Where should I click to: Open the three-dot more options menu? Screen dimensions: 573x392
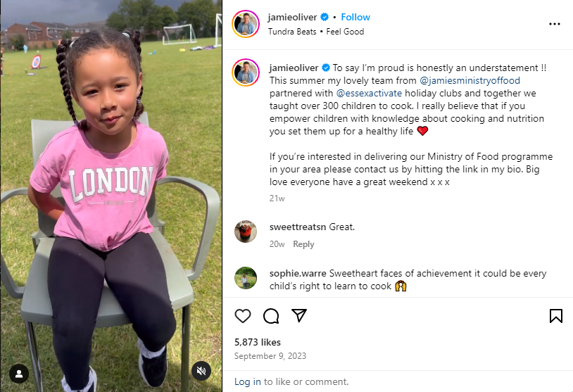coord(555,24)
